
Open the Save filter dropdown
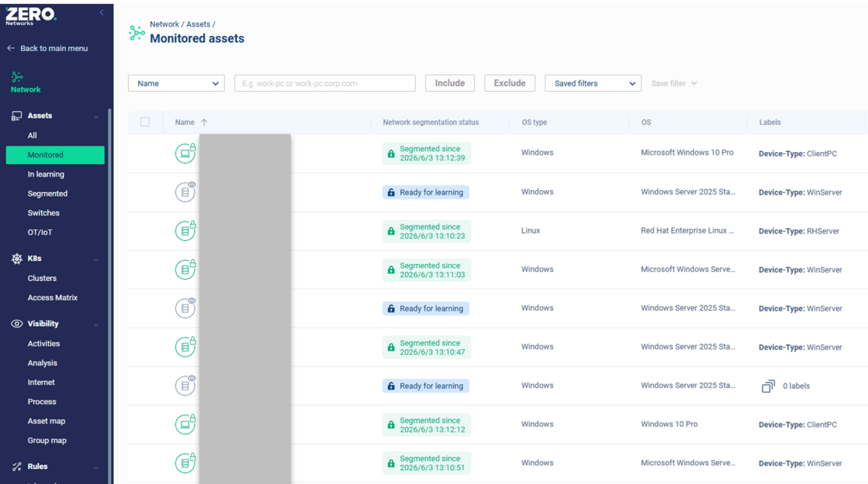[x=674, y=83]
